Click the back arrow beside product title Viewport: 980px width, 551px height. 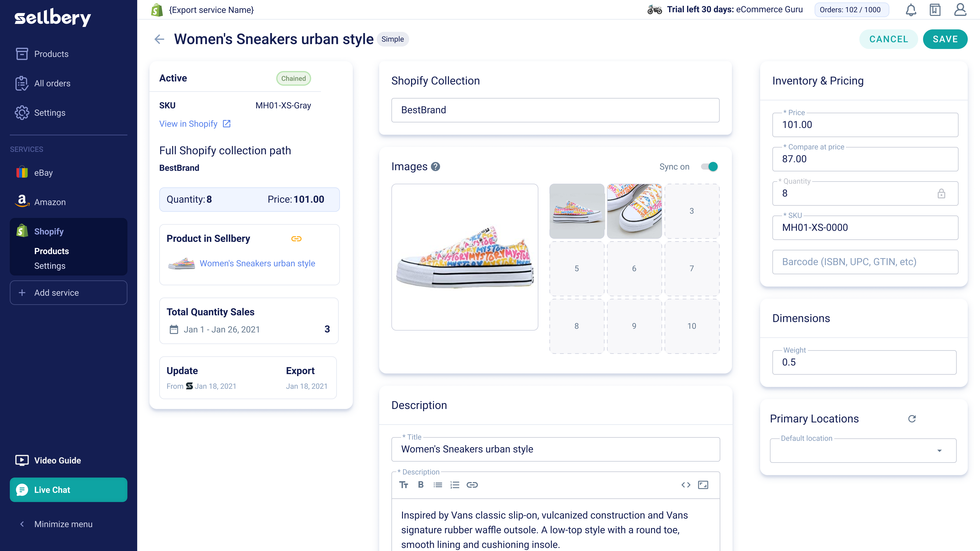point(159,39)
